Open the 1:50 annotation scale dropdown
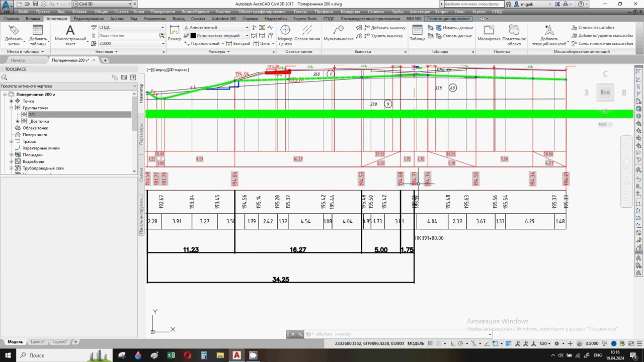 (545, 343)
